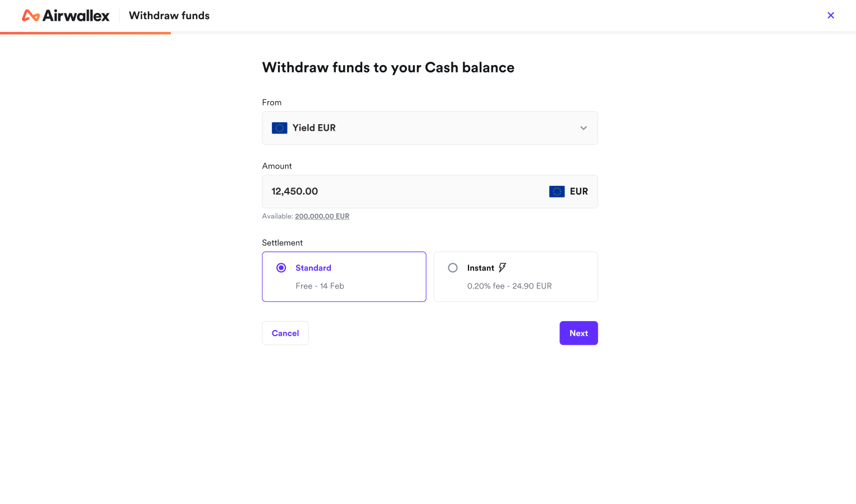Focus the Amount field showing 12,450.00

pos(393,191)
